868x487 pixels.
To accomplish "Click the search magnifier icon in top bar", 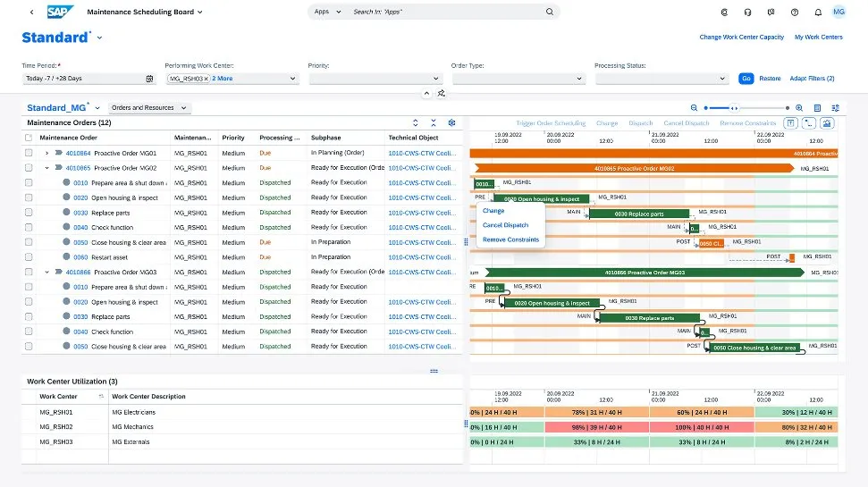I will 547,13.
